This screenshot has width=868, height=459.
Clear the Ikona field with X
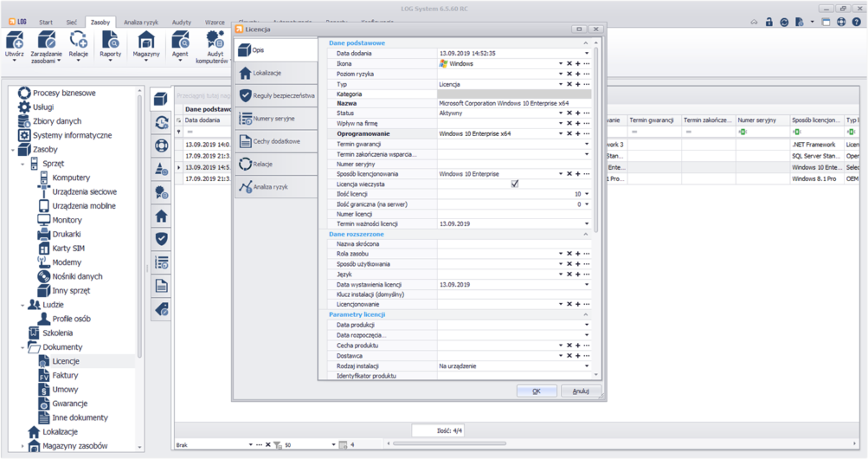tap(569, 64)
